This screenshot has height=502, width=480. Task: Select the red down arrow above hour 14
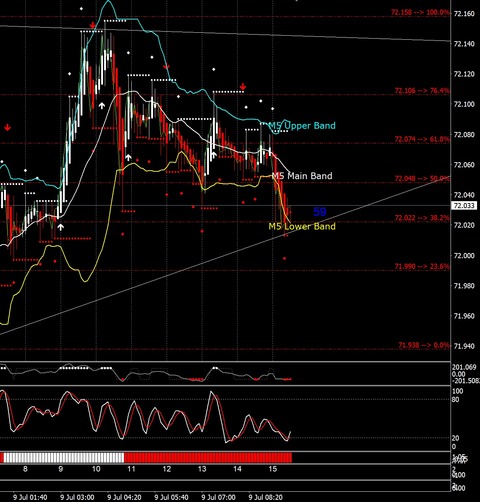coord(243,87)
